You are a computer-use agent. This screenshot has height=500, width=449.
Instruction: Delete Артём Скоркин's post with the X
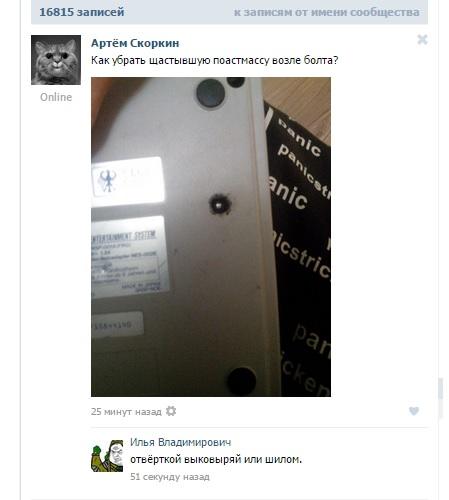tap(422, 40)
